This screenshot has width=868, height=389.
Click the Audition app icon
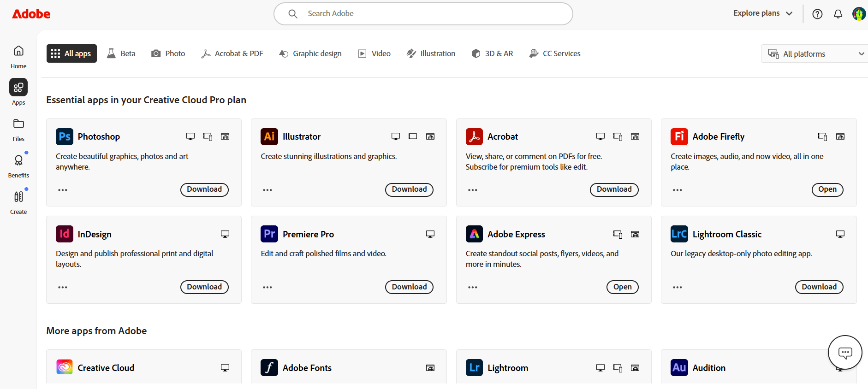pyautogui.click(x=679, y=367)
